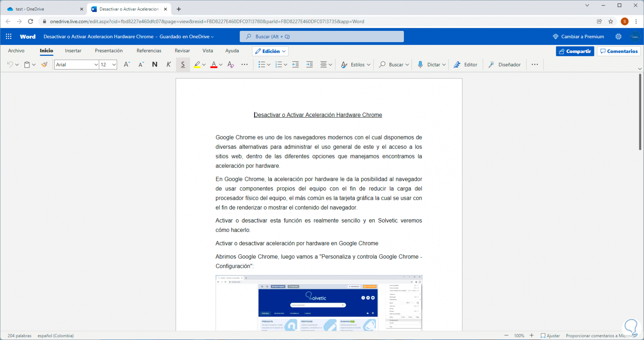
Task: Open the Editor proofing pane
Action: coord(466,64)
